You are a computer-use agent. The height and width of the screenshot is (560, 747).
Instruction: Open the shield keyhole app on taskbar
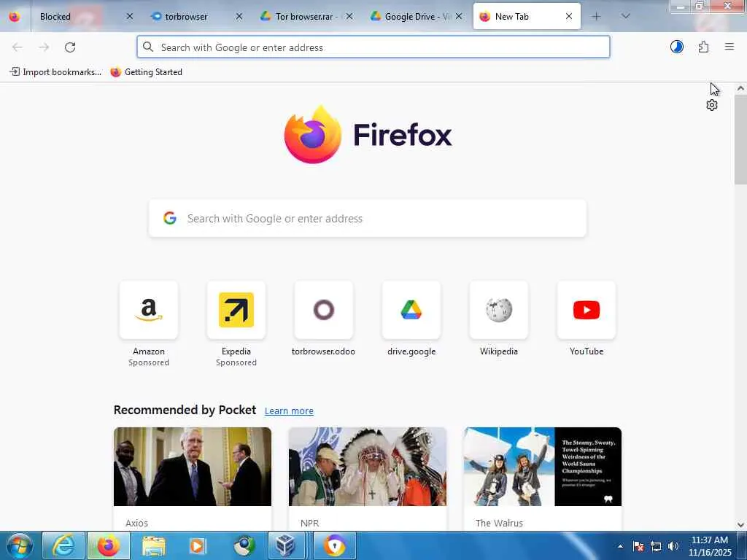pyautogui.click(x=334, y=545)
